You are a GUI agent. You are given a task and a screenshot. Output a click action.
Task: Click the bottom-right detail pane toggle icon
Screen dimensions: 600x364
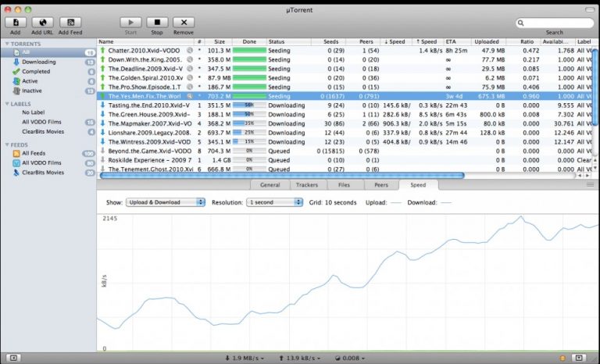(579, 359)
